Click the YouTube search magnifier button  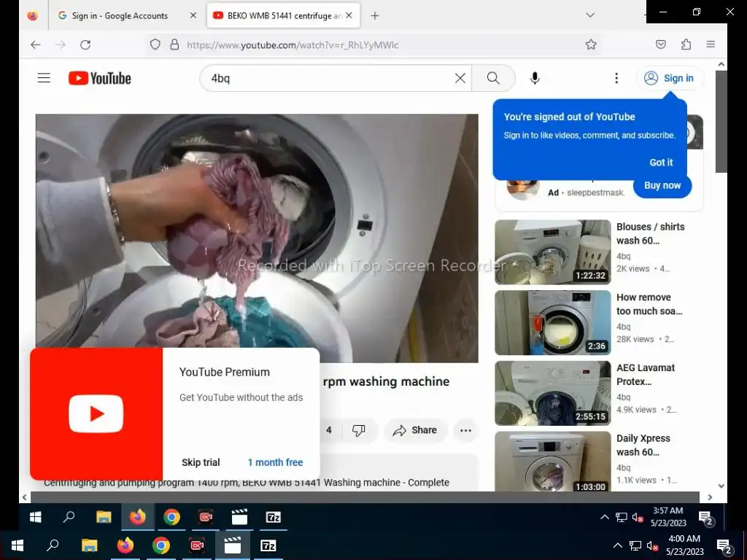click(x=493, y=78)
